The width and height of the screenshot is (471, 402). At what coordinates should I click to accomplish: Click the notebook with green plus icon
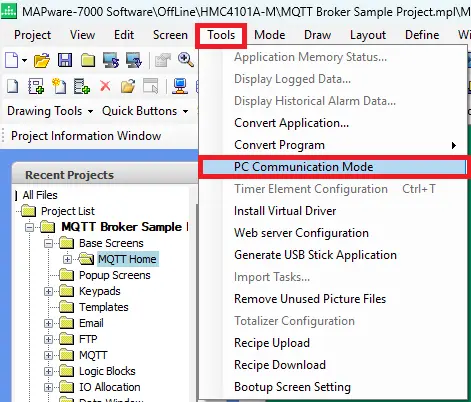(36, 86)
